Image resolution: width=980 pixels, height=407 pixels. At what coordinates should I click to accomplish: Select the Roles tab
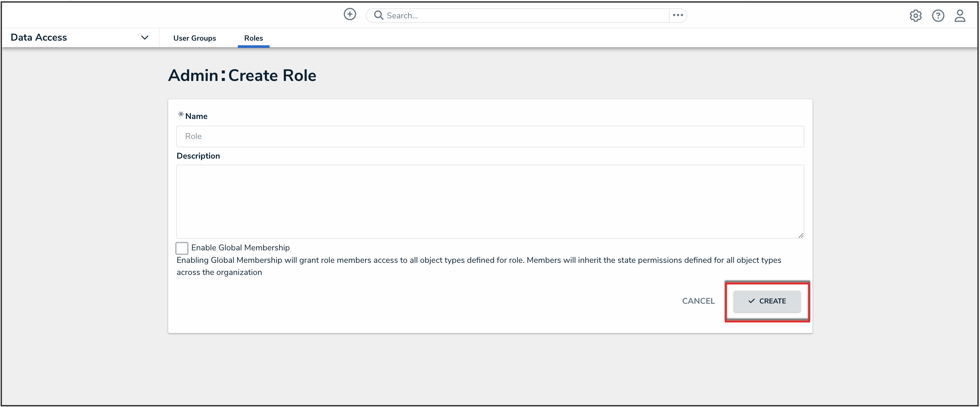click(x=254, y=38)
